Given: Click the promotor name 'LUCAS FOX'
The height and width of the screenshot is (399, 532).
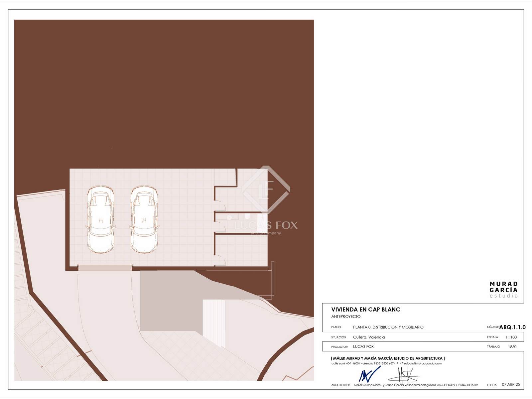Looking at the screenshot, I should click(363, 346).
